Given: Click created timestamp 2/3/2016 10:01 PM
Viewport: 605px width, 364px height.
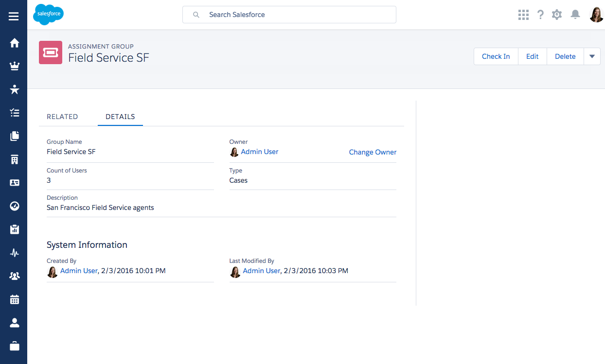Looking at the screenshot, I should (133, 271).
